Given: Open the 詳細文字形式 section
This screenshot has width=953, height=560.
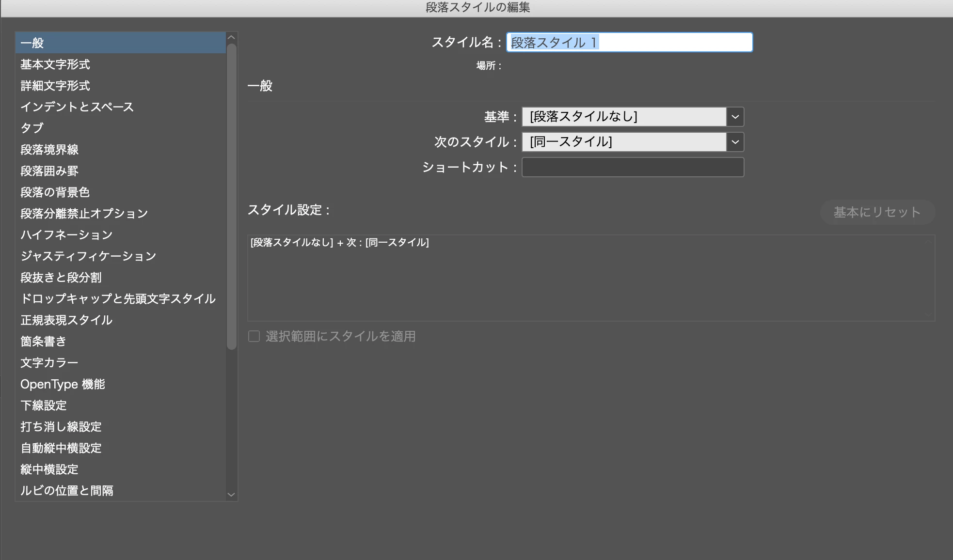Looking at the screenshot, I should pos(55,86).
